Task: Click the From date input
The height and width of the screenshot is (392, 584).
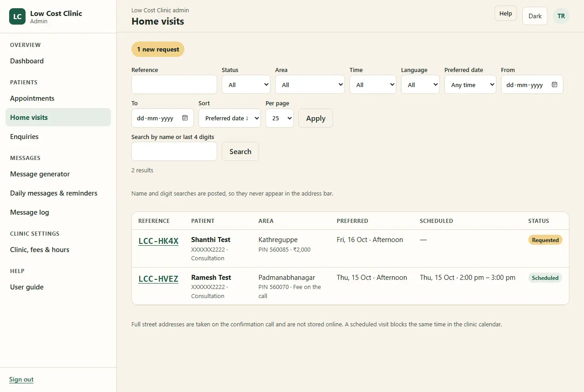Action: 532,84
